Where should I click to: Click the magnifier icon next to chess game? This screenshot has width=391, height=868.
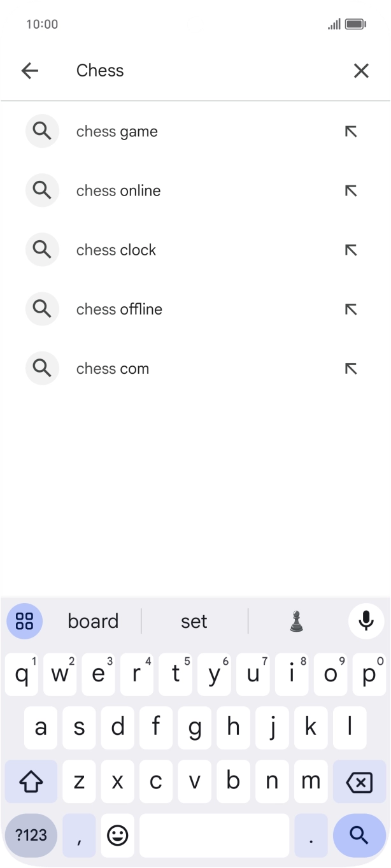click(42, 131)
